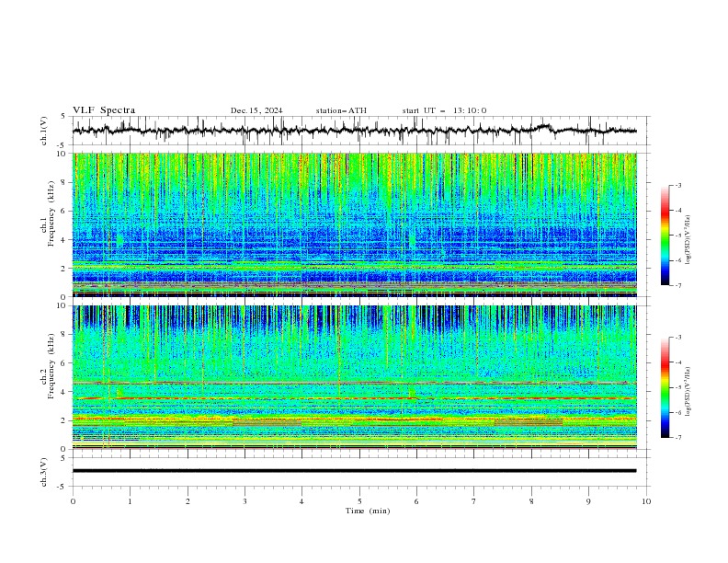
Task: Click inside the ch.1 spectrogram panel
Action: click(x=354, y=224)
